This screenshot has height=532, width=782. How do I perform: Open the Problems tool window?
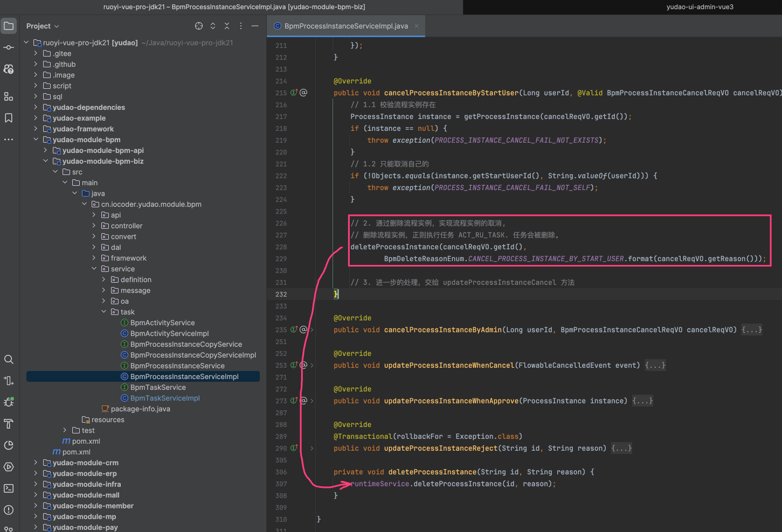[x=9, y=510]
